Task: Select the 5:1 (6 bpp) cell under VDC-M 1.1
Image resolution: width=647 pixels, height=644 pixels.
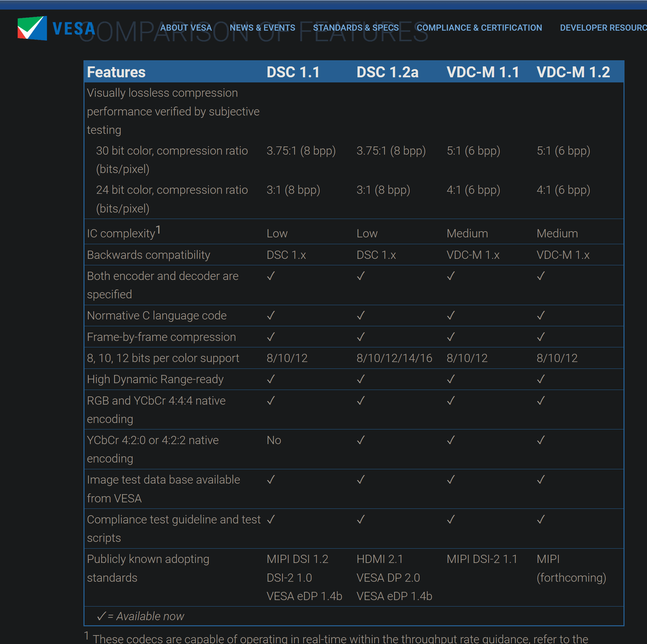Action: 473,151
